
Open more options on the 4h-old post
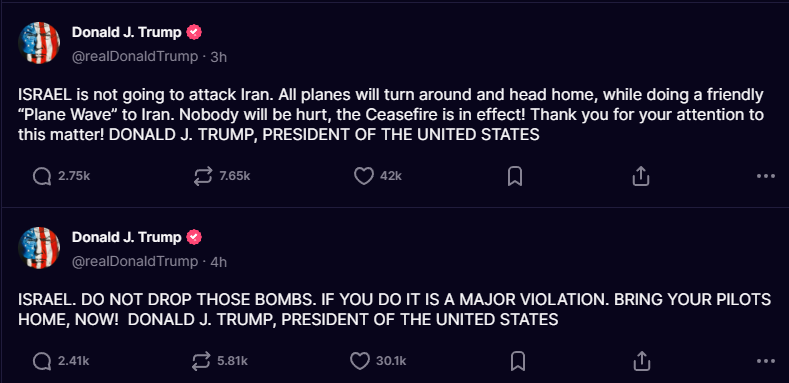765,361
